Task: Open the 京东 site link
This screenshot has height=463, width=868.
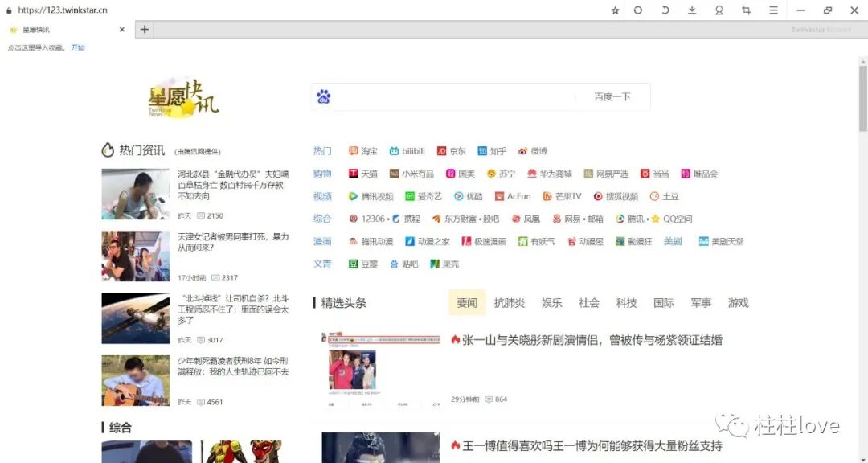Action: coord(451,151)
